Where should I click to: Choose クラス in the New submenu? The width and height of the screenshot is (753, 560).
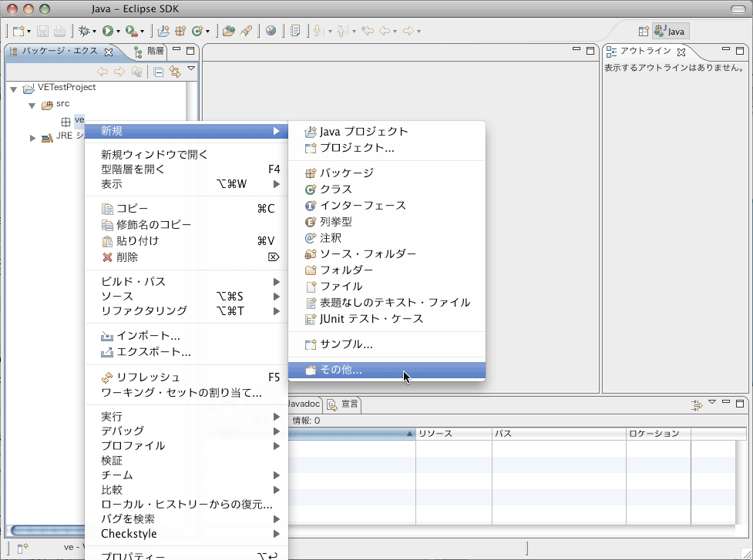pos(387,189)
